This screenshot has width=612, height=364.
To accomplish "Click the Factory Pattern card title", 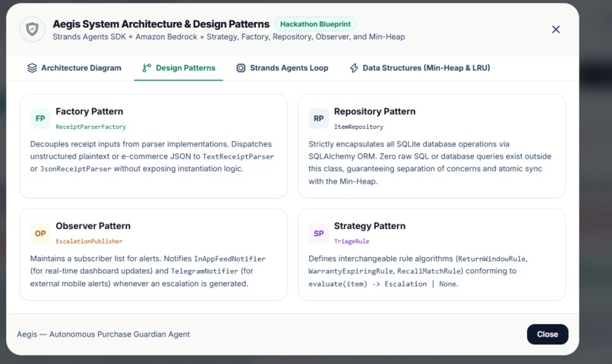I will pos(90,111).
